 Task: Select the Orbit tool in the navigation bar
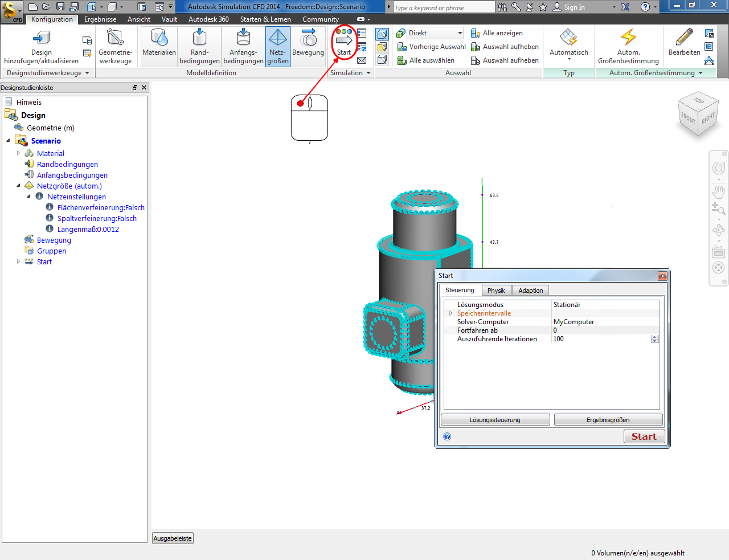pos(719,230)
